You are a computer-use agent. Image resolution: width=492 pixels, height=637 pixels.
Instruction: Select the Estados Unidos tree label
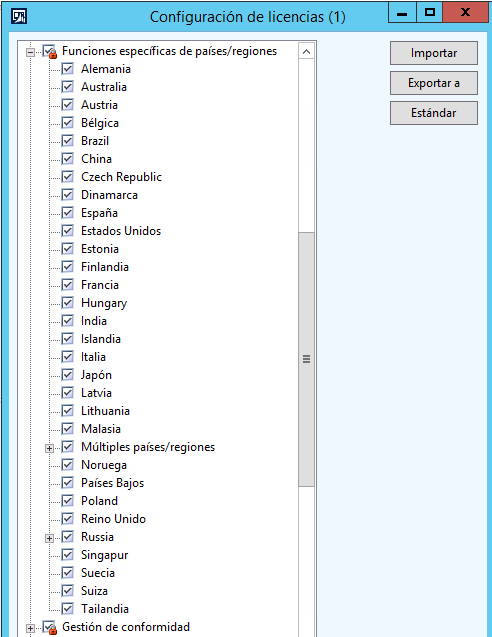point(121,231)
